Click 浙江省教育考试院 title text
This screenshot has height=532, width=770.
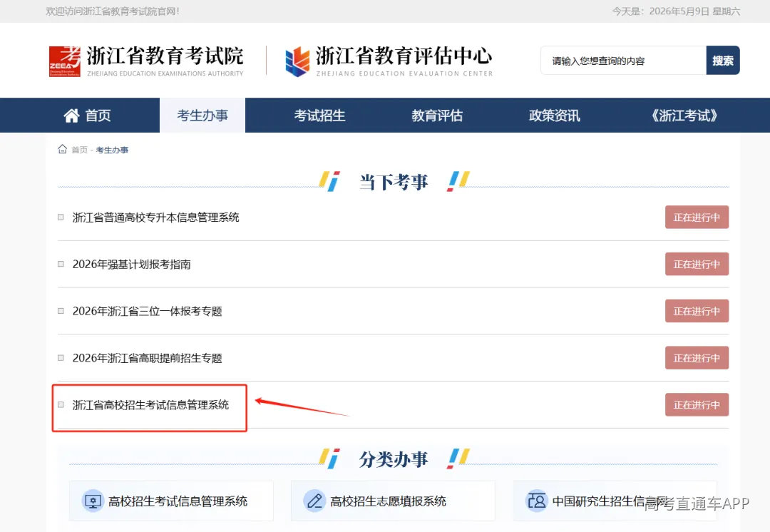tap(165, 56)
